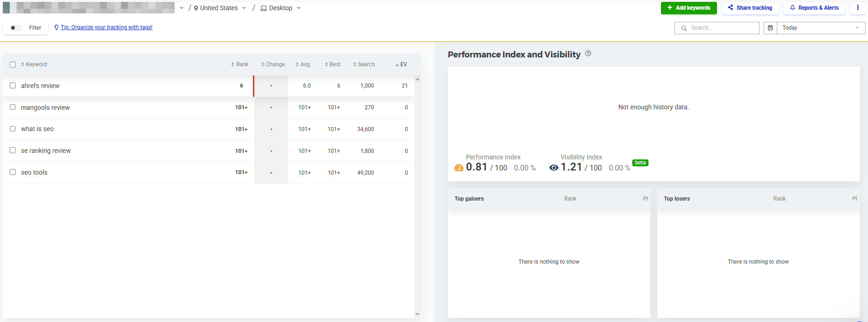Open the Today date range dropdown
Screen dimensions: 868x322
click(821, 28)
